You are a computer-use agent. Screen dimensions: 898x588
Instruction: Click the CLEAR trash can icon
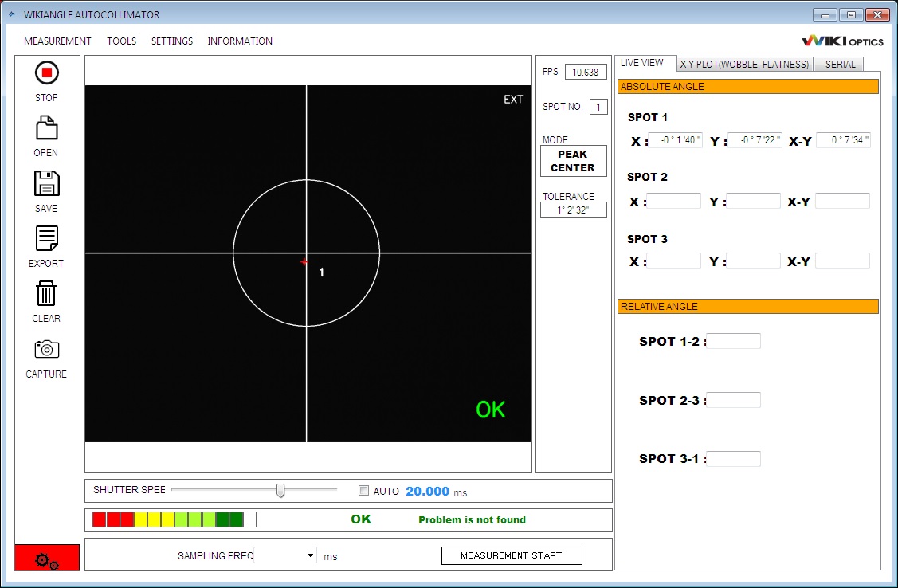click(46, 293)
